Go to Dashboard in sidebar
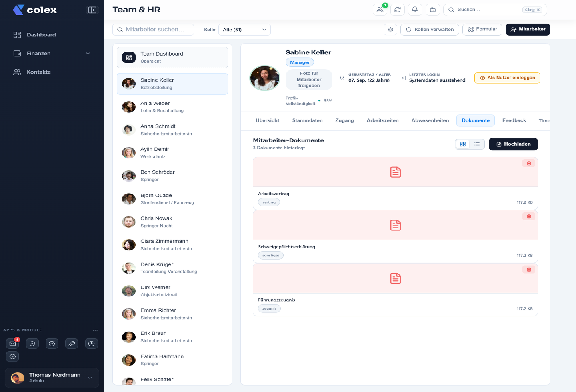 coord(52,35)
